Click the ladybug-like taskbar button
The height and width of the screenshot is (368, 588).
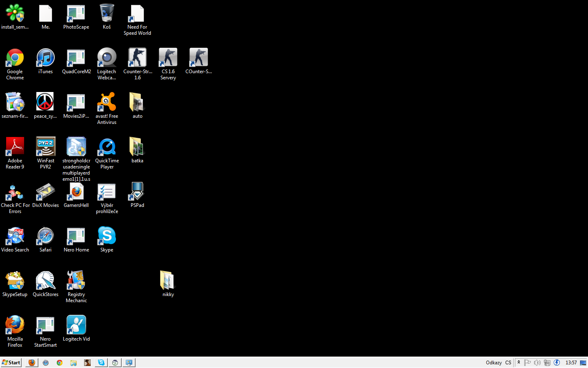pos(115,362)
